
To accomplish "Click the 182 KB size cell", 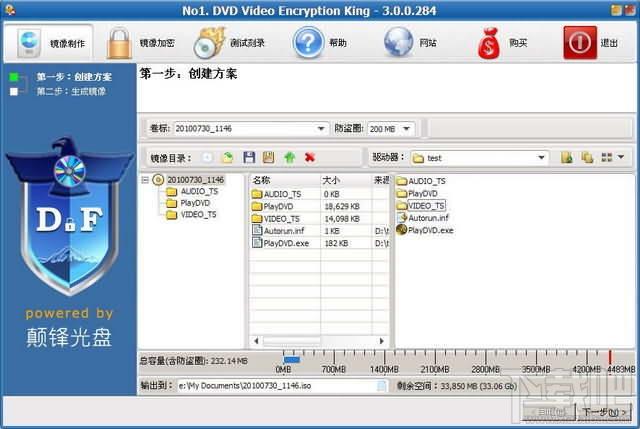I will point(336,243).
